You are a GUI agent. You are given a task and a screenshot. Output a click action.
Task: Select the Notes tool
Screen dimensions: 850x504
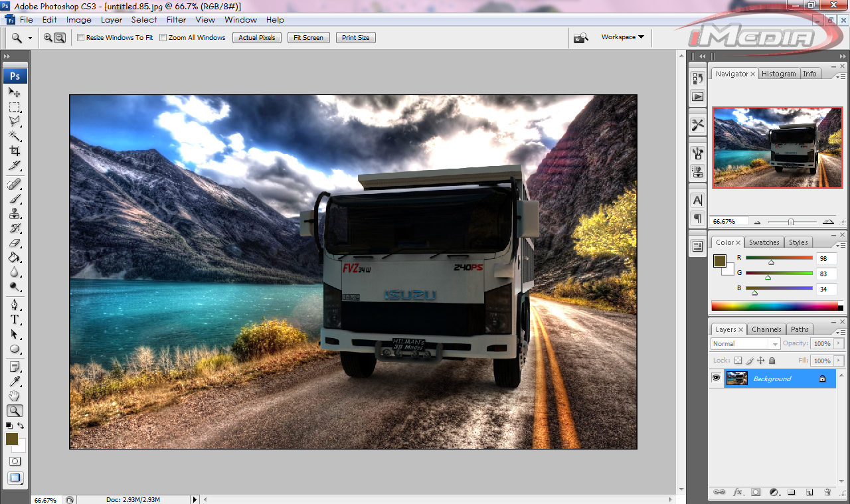coord(15,367)
